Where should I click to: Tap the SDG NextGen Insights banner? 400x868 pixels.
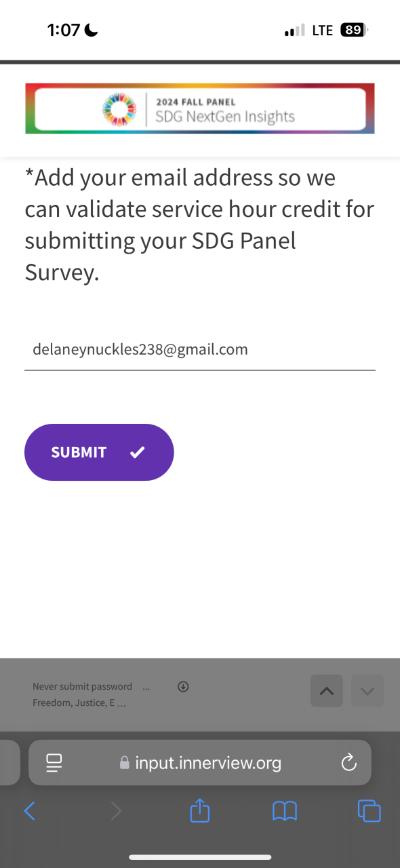200,108
